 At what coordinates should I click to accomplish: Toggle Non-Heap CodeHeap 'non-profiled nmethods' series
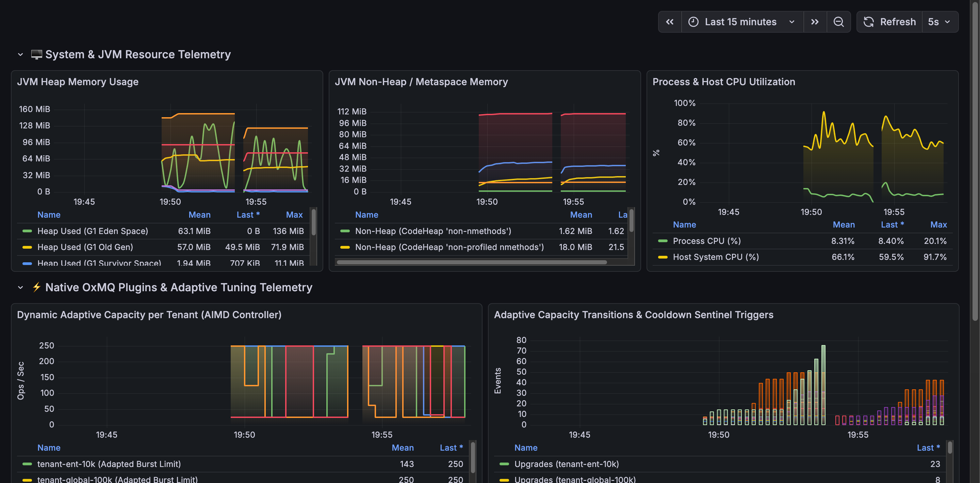coord(449,247)
